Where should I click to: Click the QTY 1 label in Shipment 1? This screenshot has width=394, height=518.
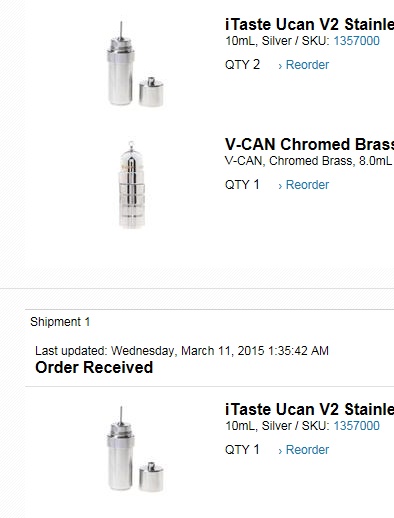coord(242,449)
